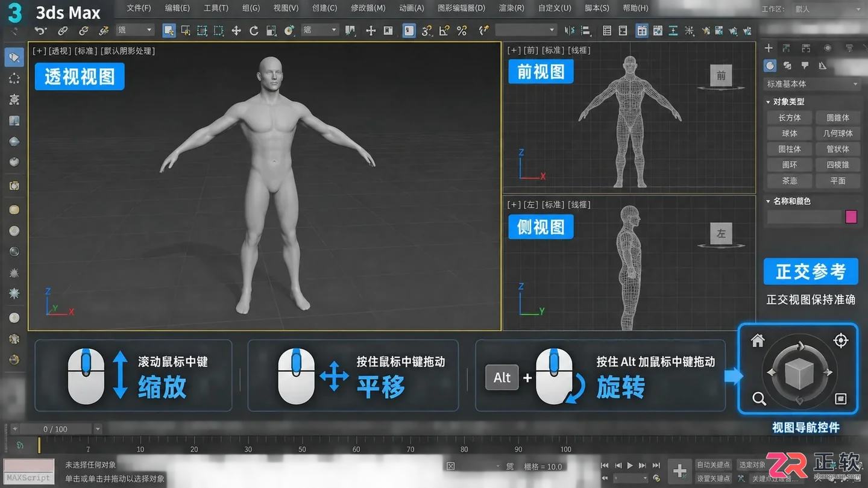Image resolution: width=868 pixels, height=488 pixels.
Task: Open the Schematic View icon
Action: point(673,30)
